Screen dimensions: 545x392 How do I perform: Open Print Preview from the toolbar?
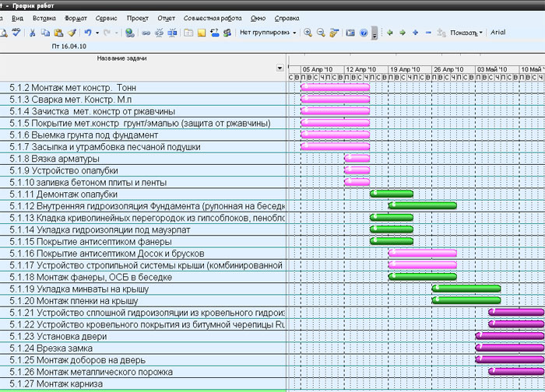coord(3,33)
